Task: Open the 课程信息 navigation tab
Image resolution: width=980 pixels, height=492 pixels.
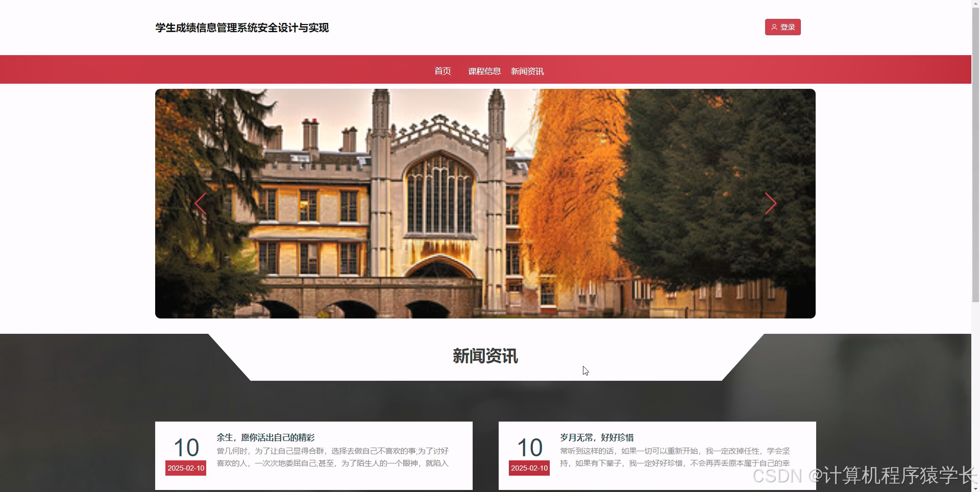Action: [484, 71]
